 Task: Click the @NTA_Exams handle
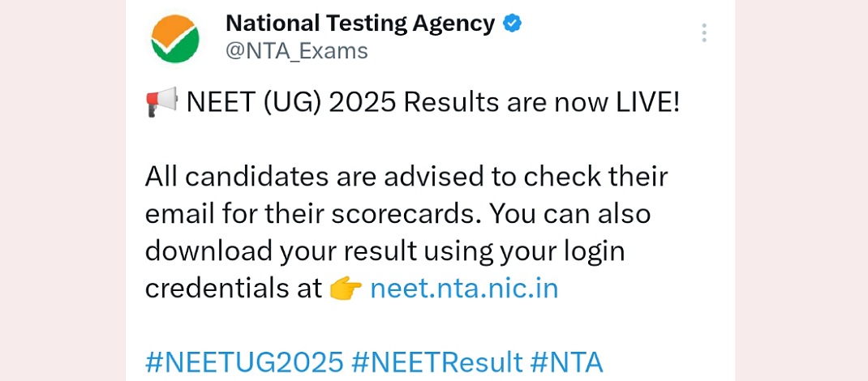tap(297, 51)
